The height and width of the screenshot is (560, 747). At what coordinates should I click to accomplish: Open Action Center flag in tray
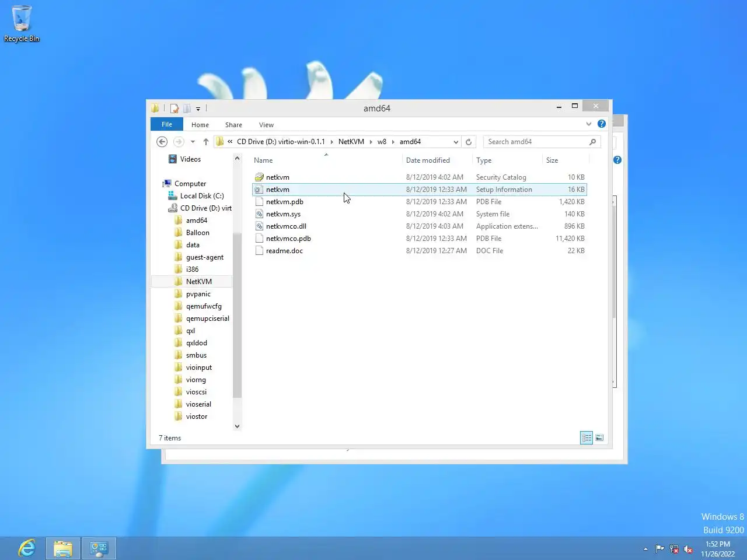[x=660, y=549]
